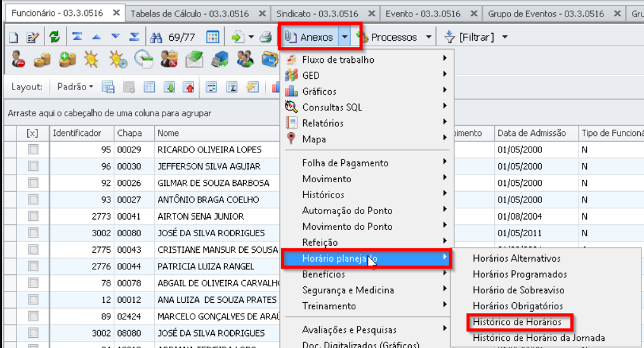Go to previous record up arrow
This screenshot has width=644, height=348.
tap(96, 37)
